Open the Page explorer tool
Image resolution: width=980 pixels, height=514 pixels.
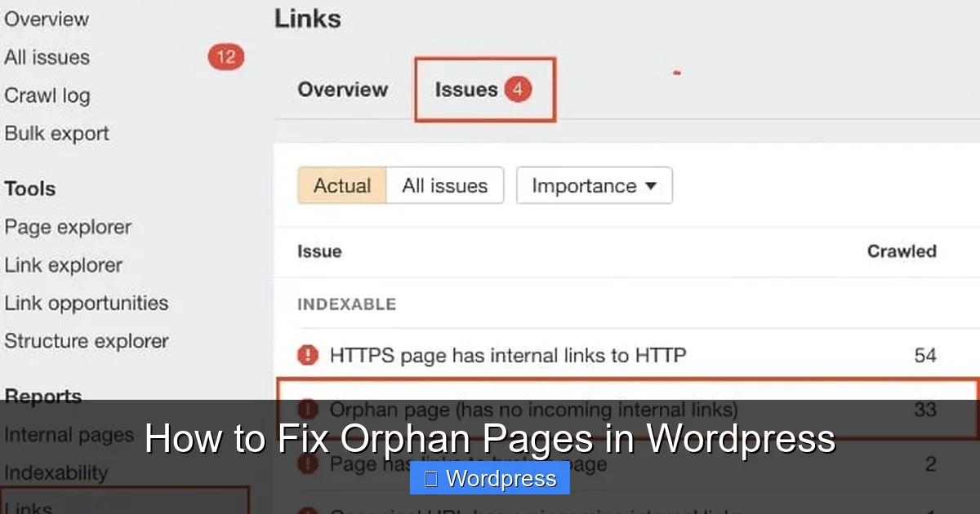pyautogui.click(x=68, y=227)
